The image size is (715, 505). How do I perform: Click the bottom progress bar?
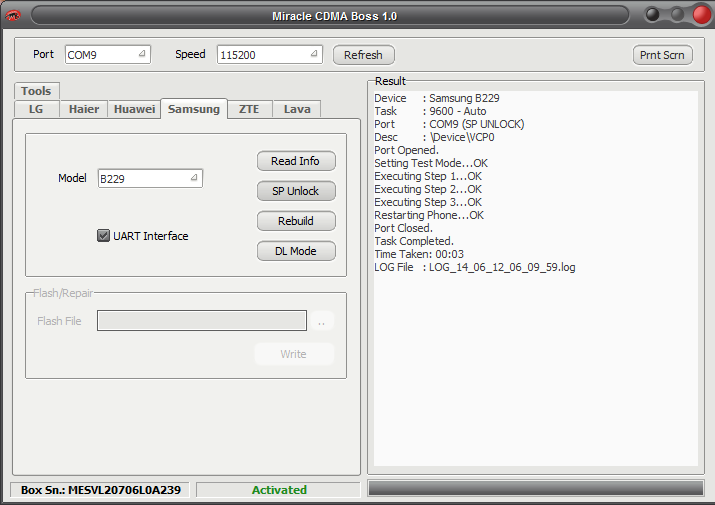click(535, 489)
